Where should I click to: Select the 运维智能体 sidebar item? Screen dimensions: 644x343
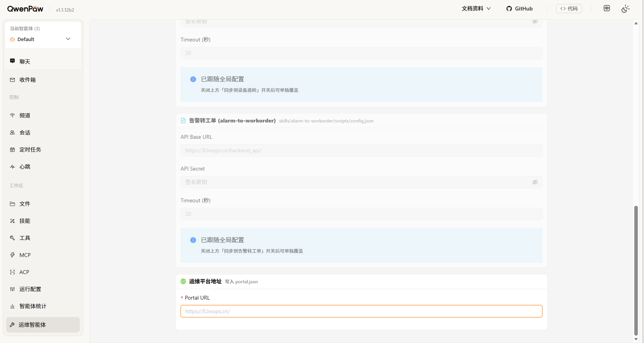[43, 325]
